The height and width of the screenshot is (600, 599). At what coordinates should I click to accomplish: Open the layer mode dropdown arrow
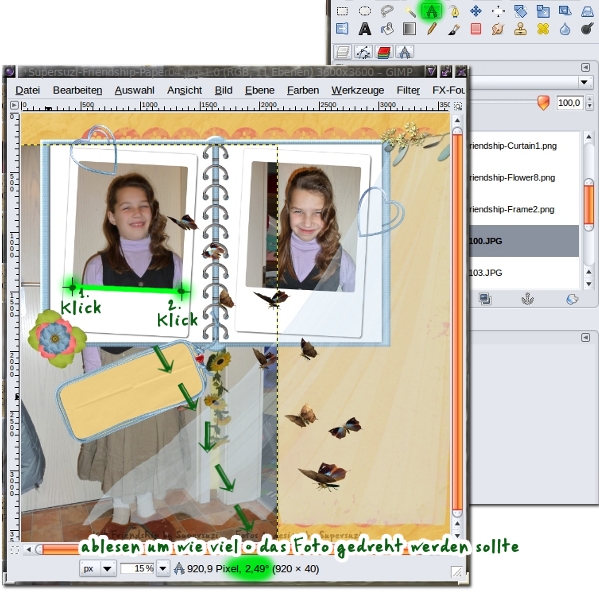(x=584, y=82)
